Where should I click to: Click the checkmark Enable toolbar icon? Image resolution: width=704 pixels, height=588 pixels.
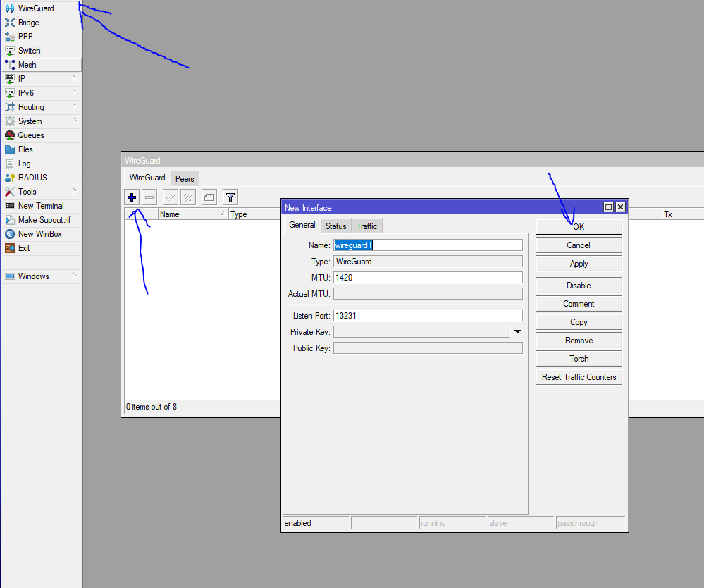pyautogui.click(x=171, y=197)
